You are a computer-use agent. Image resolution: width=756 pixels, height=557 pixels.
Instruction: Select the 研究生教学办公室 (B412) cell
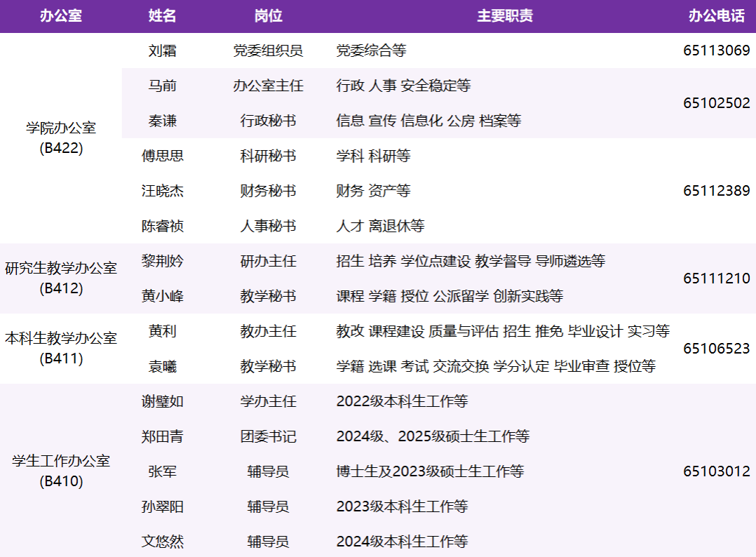point(61,278)
